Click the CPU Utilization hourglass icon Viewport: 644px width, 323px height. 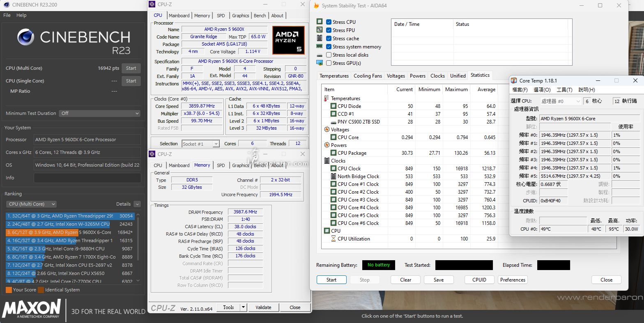point(333,239)
